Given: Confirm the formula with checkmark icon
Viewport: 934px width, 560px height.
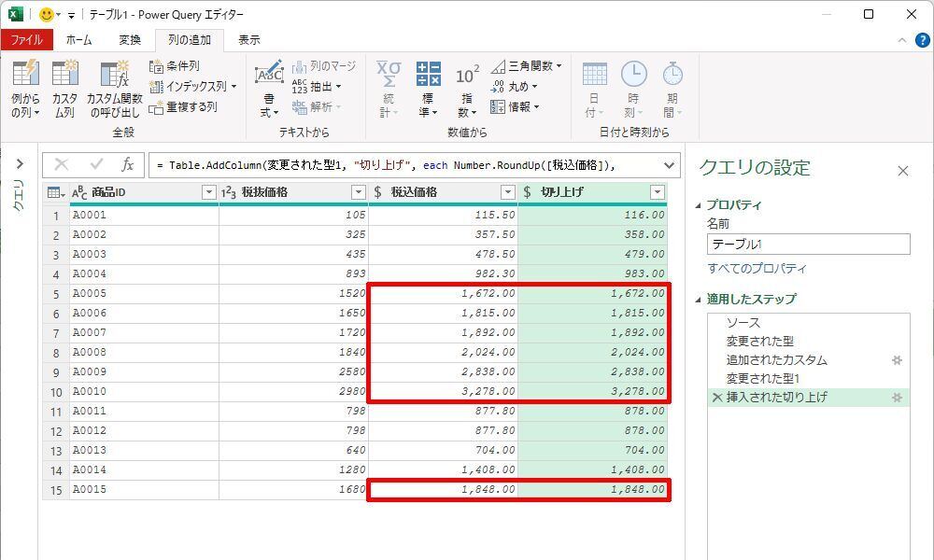Looking at the screenshot, I should tap(96, 165).
